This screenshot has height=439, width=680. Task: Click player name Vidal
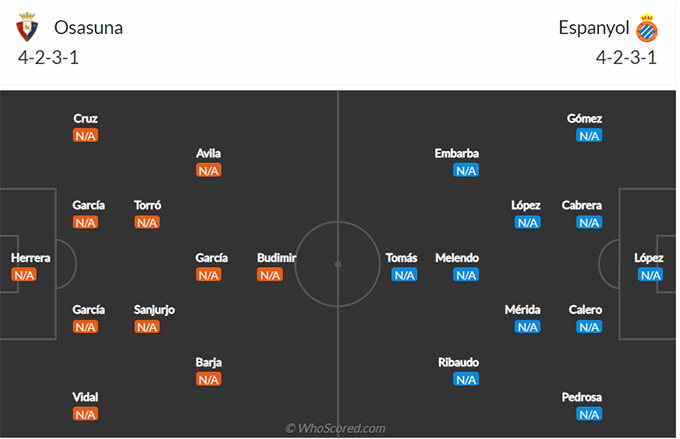(85, 397)
